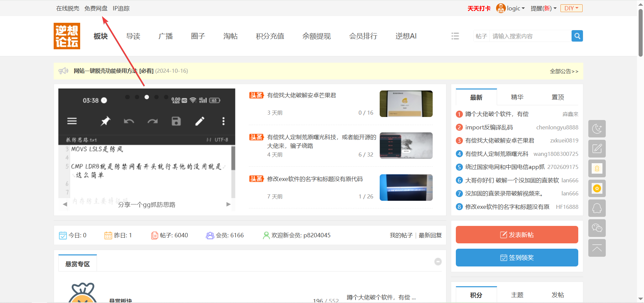Click the 悬赏板块 money bag icon

83,293
